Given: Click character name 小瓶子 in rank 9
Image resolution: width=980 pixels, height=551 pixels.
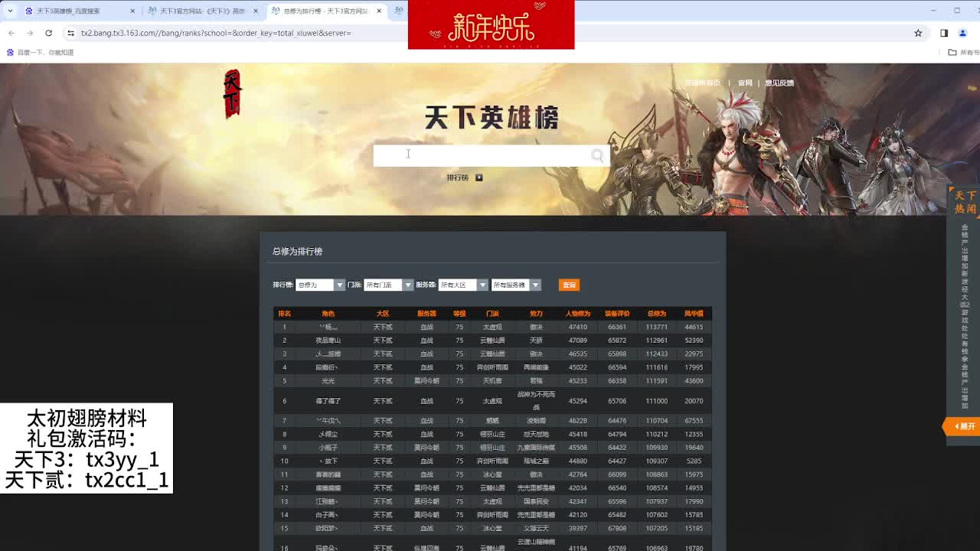Looking at the screenshot, I should (328, 448).
